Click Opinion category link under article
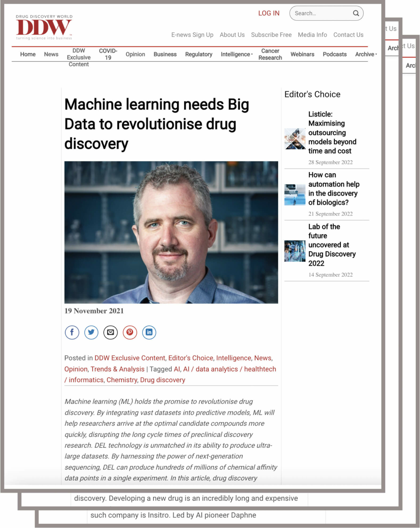Screen dimensions: 420x528 tap(76, 369)
